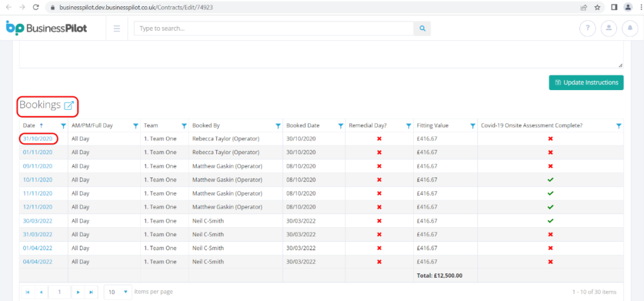Image resolution: width=644 pixels, height=301 pixels.
Task: Jump to last page of bookings
Action: (x=91, y=292)
